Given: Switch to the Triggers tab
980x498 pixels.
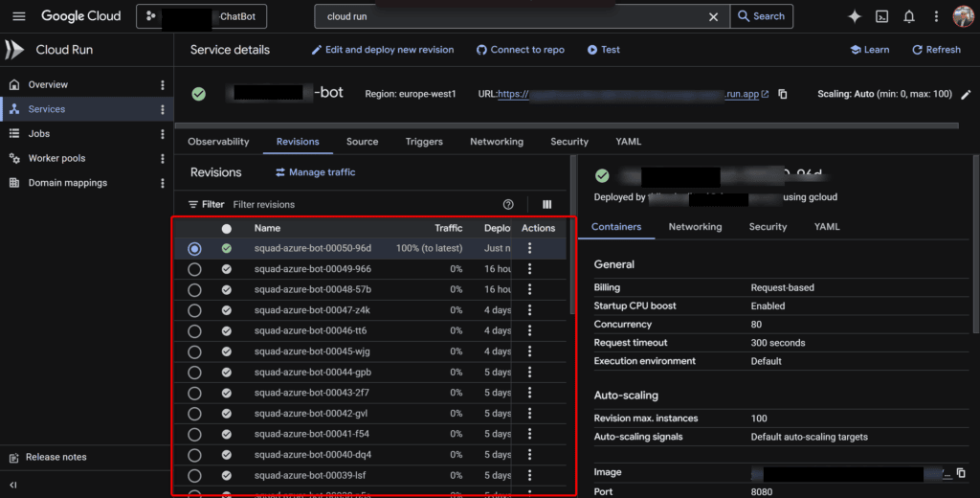Looking at the screenshot, I should (424, 142).
